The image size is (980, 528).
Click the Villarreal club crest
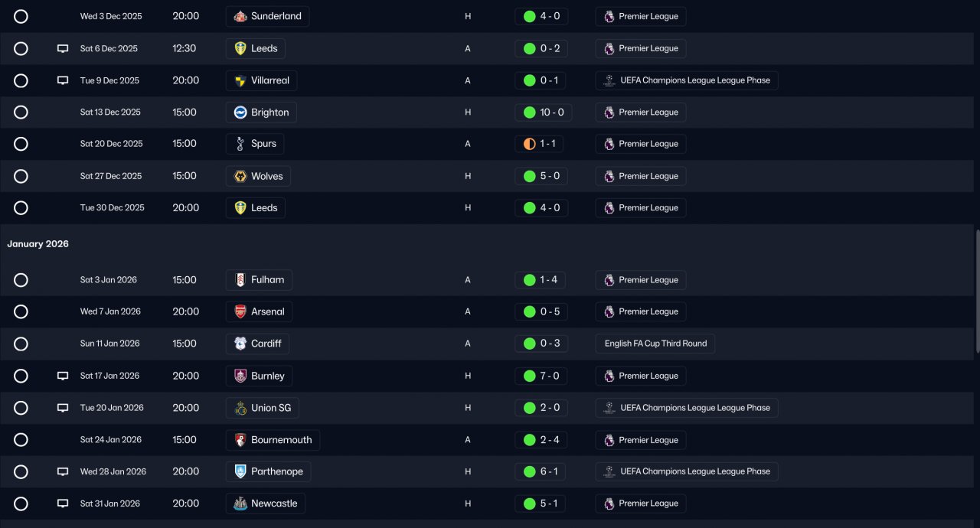tap(240, 80)
